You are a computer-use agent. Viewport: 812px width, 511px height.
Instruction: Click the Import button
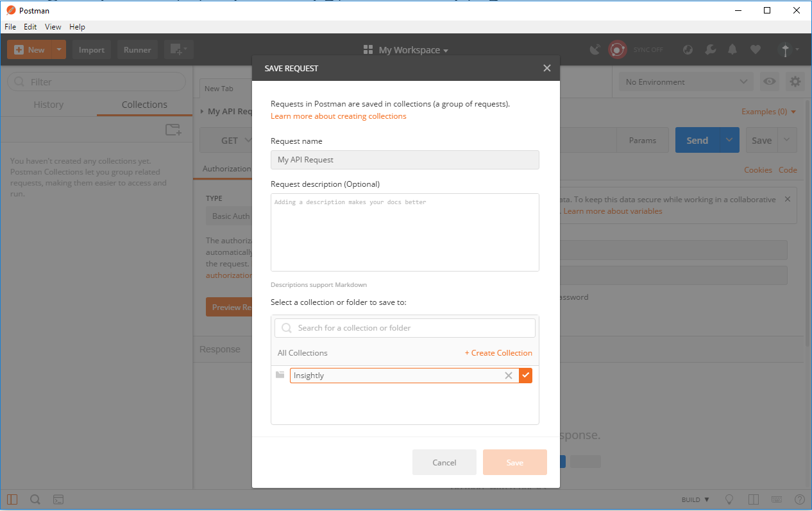click(92, 49)
